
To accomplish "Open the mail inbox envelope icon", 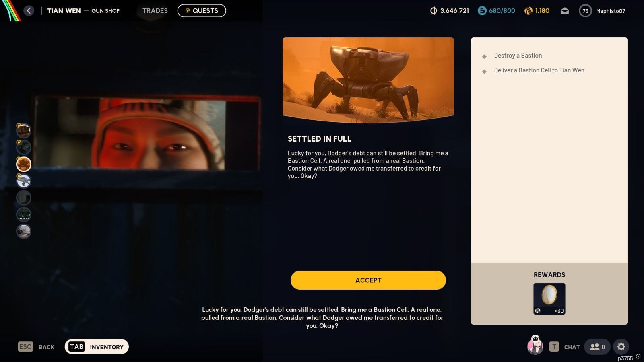I will coord(565,11).
